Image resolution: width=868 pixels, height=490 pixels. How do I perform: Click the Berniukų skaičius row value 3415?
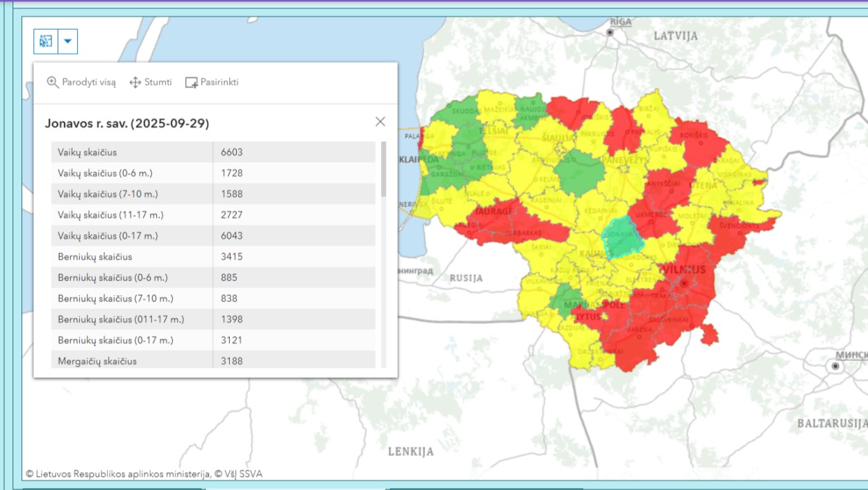(x=232, y=257)
